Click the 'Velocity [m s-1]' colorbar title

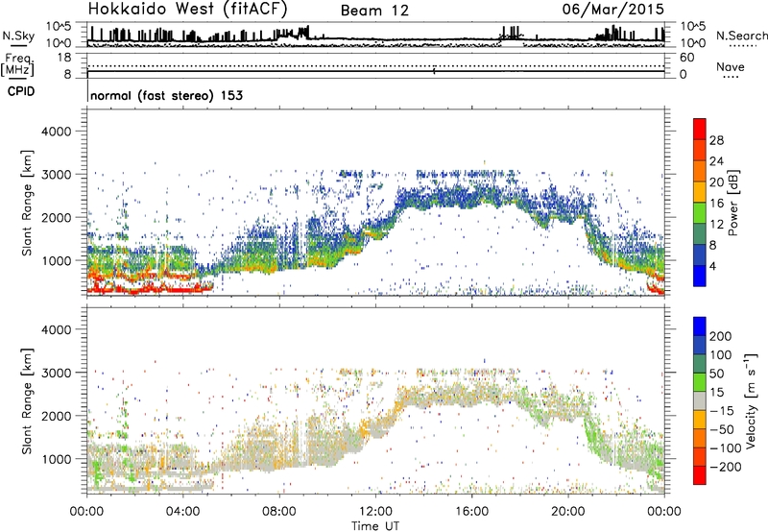(751, 400)
